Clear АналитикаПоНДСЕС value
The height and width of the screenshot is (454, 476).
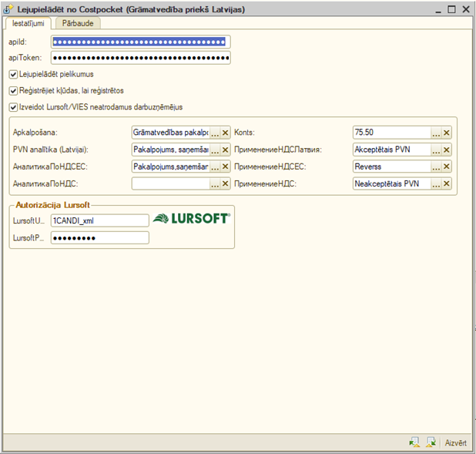pyautogui.click(x=225, y=166)
